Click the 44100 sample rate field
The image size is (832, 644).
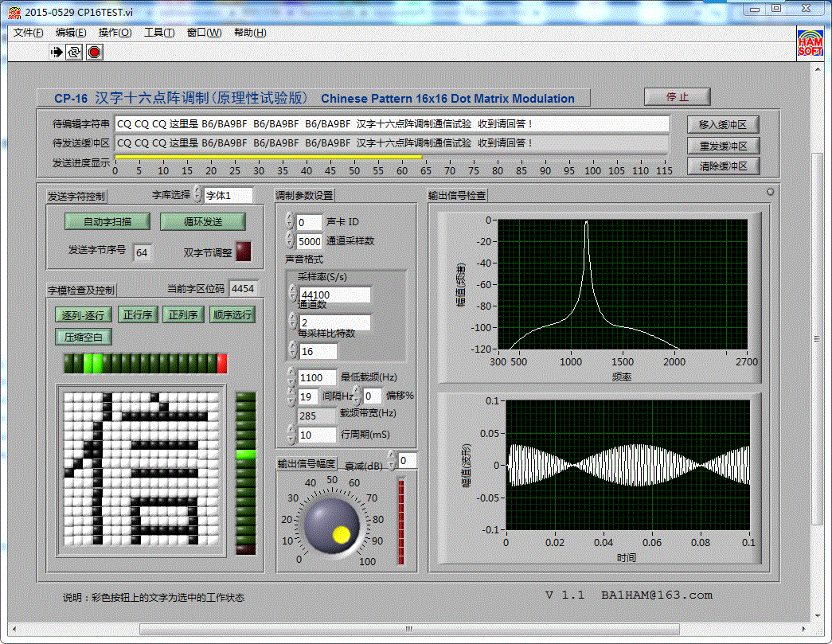click(335, 295)
